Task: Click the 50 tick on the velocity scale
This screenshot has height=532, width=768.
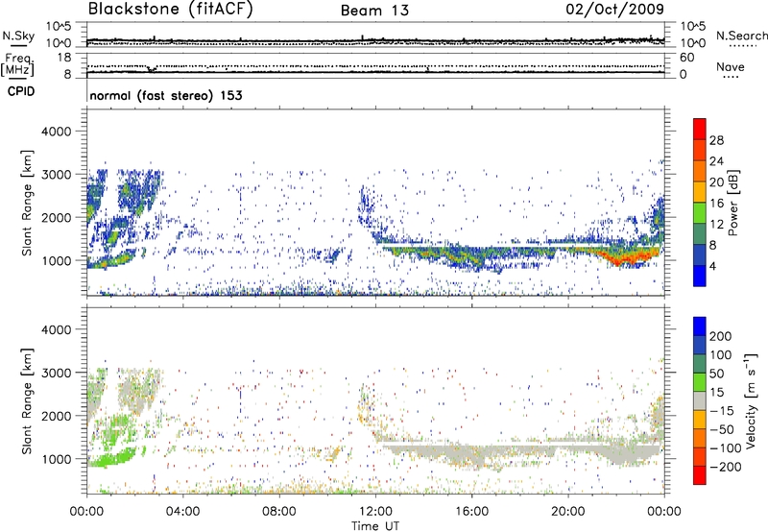Action: [717, 374]
